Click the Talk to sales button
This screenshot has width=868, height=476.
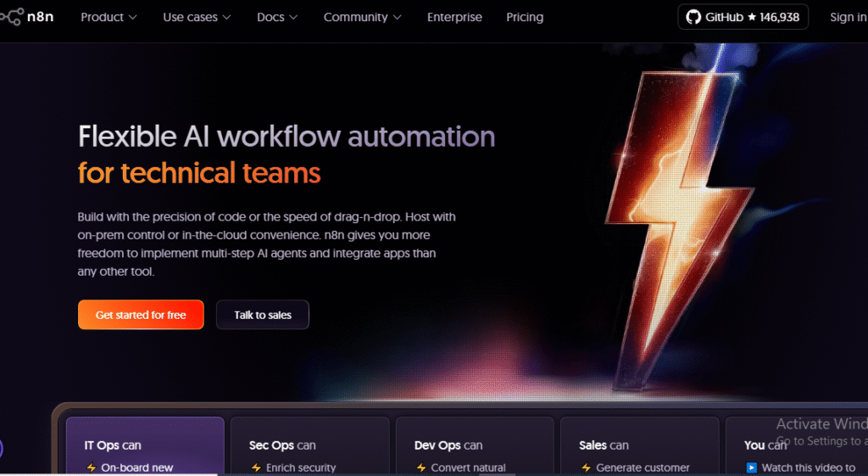pos(263,315)
